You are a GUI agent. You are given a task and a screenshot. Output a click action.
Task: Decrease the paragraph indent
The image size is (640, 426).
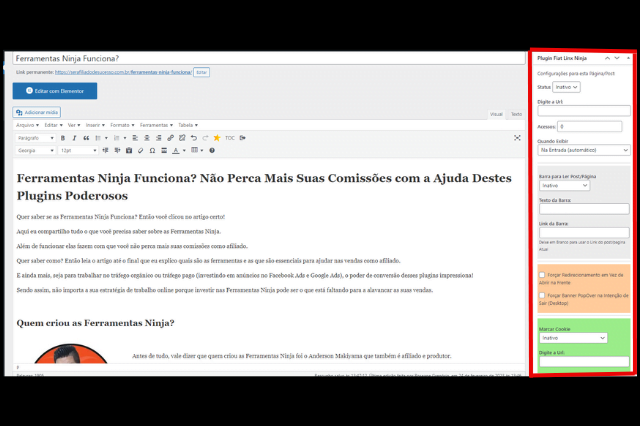click(105, 151)
